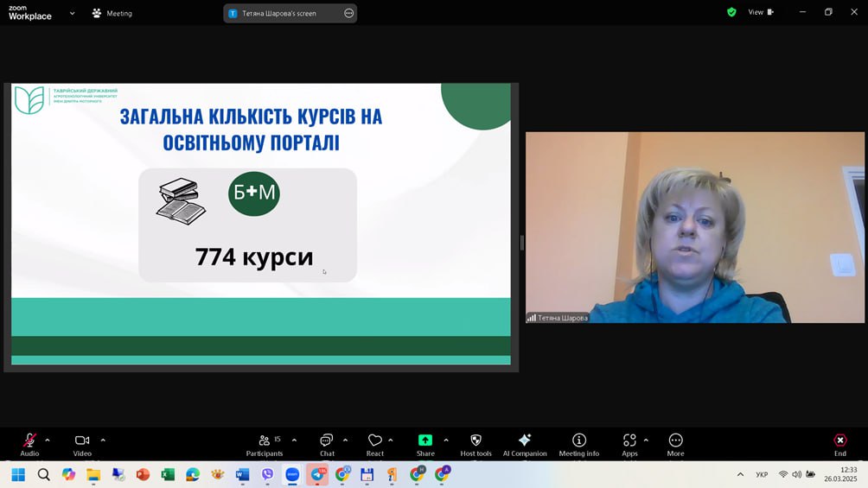Click the red End meeting button
Viewport: 868px width, 488px height.
click(839, 441)
